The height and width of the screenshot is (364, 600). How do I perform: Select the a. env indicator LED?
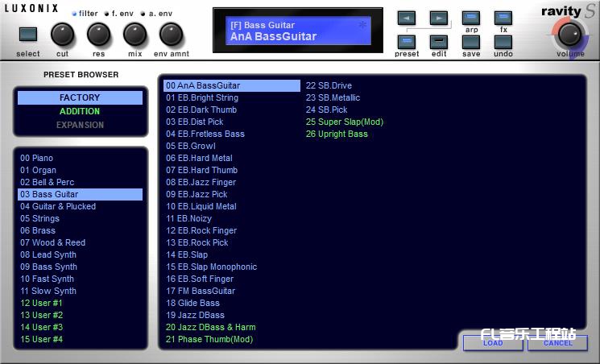point(143,14)
